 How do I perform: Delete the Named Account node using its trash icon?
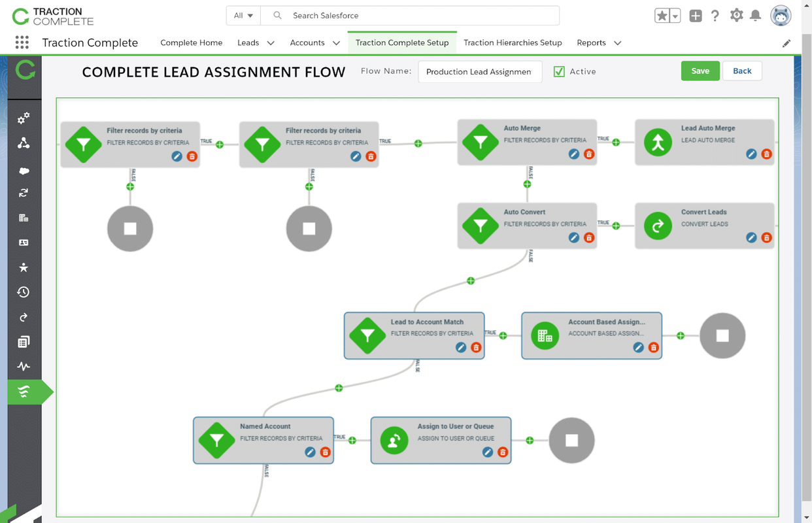coord(326,452)
